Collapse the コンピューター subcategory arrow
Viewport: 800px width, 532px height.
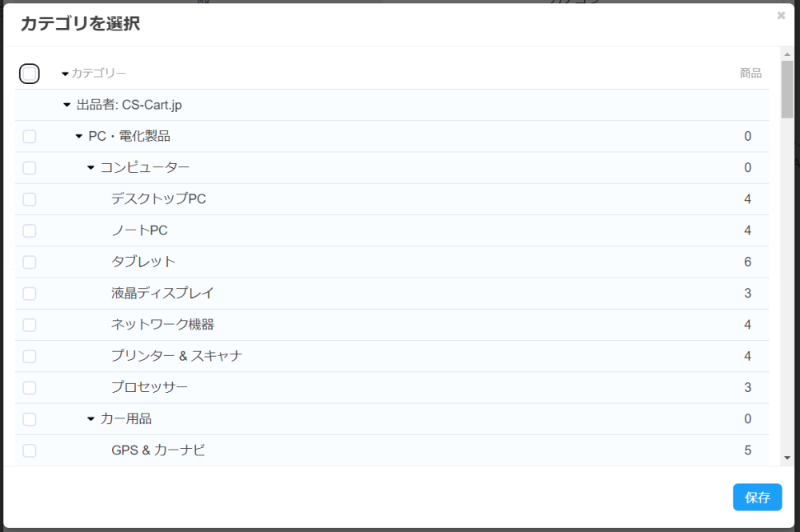click(90, 168)
